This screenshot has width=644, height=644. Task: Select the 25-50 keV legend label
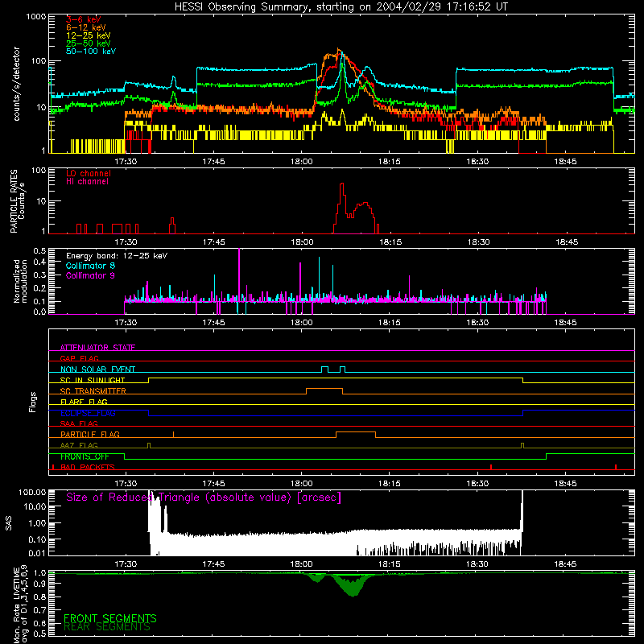(x=89, y=43)
